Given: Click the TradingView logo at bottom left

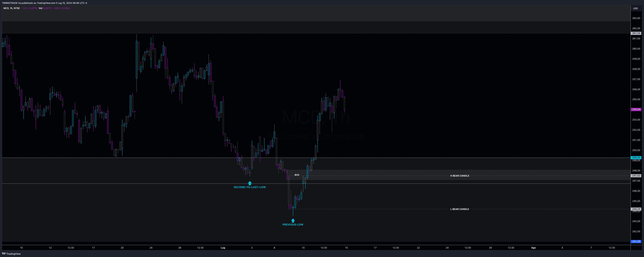Looking at the screenshot, I should click(x=12, y=254).
